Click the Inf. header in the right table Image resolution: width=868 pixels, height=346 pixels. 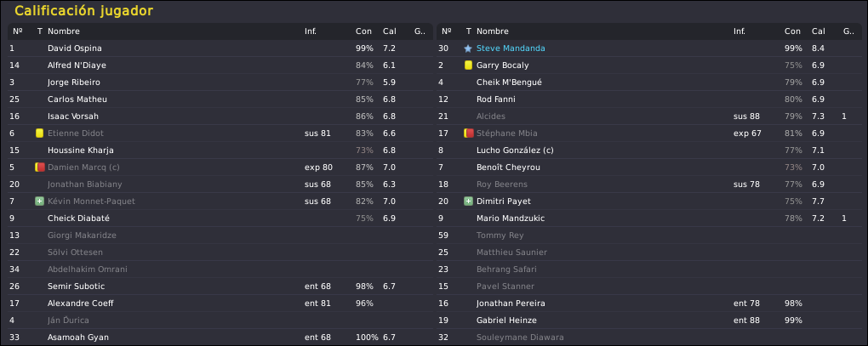[739, 31]
